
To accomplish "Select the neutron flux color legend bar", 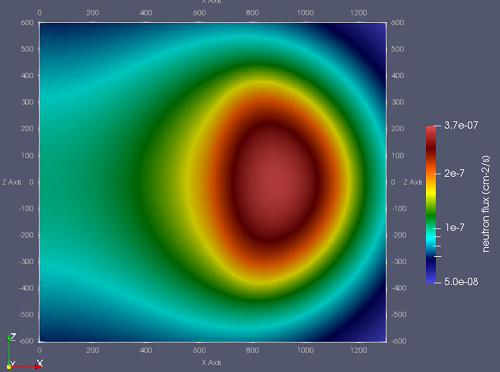I will click(x=431, y=205).
